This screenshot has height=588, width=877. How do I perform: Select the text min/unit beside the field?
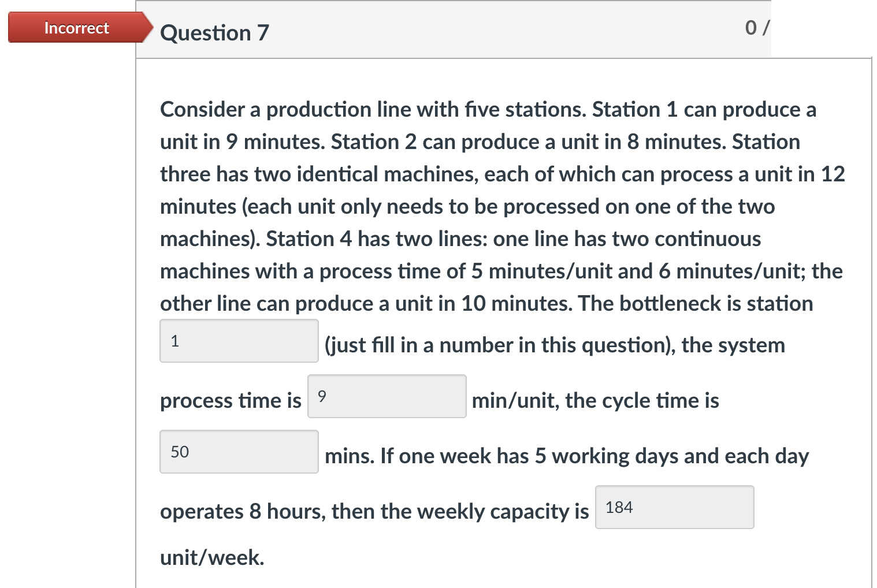[x=514, y=400]
